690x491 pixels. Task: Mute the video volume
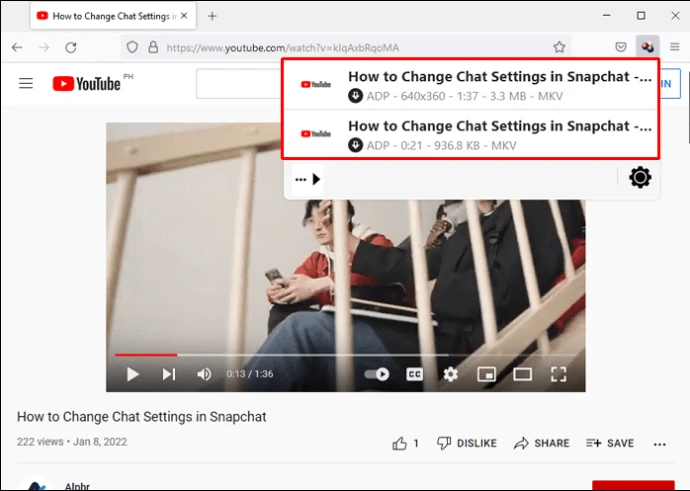pos(204,374)
